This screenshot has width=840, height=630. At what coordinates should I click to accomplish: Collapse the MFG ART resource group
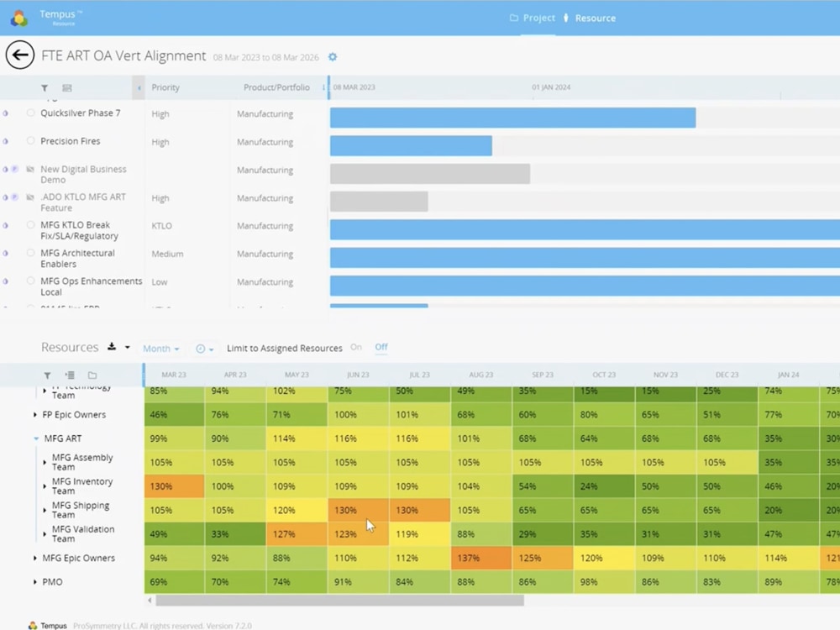(x=34, y=438)
